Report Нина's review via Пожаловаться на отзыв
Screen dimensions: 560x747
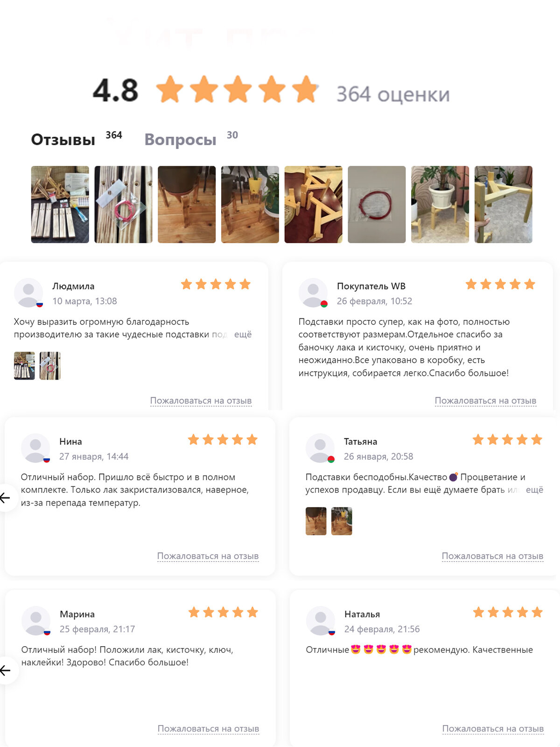point(208,556)
